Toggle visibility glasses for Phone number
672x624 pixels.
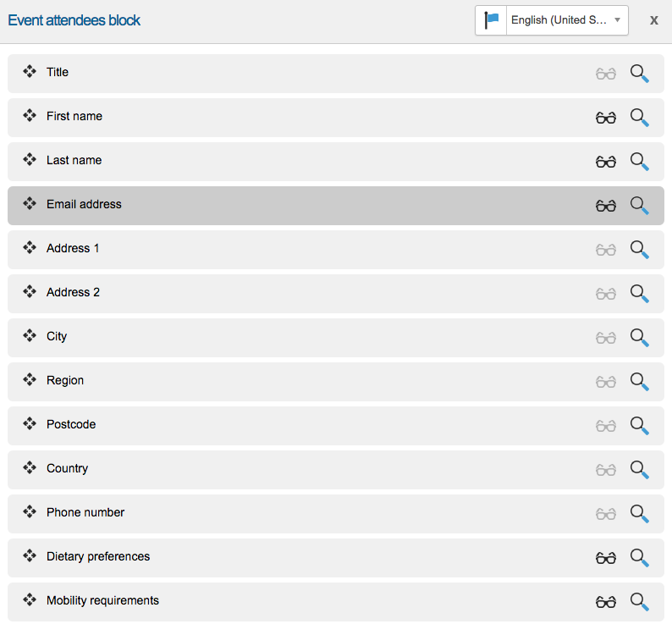point(606,514)
